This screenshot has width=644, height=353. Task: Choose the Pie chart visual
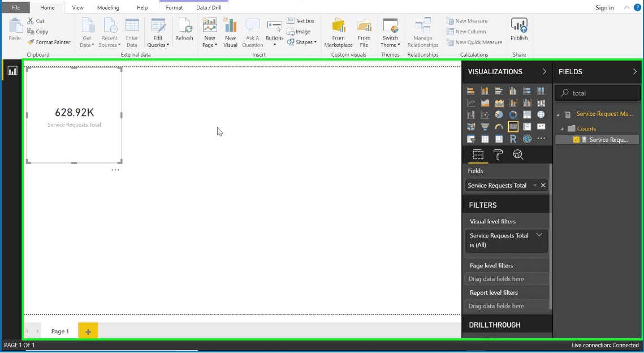pos(499,115)
